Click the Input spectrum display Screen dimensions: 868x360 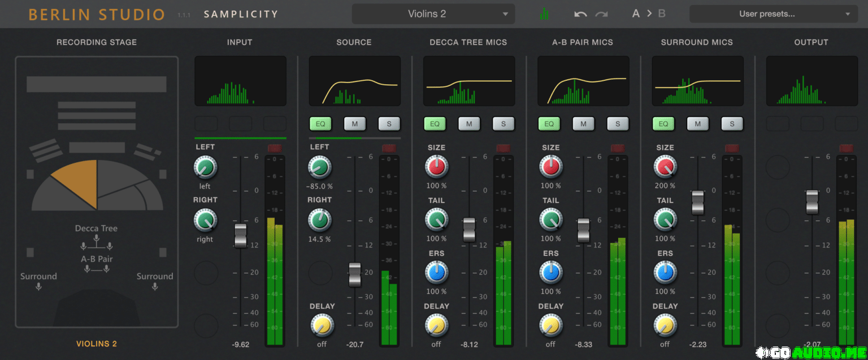pyautogui.click(x=241, y=81)
